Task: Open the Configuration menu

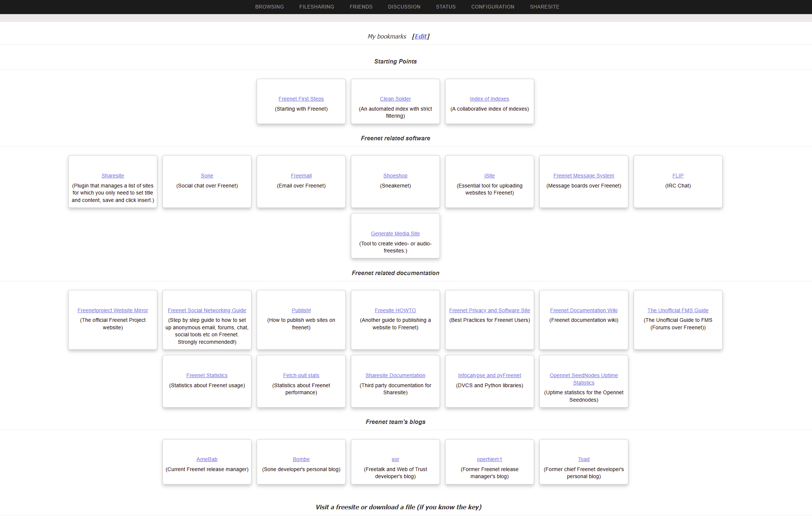Action: [x=493, y=7]
